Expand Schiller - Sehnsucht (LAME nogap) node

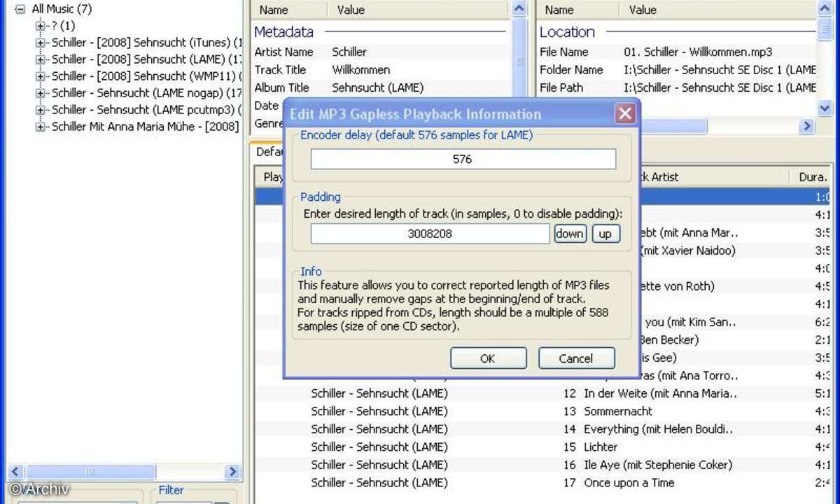[40, 93]
